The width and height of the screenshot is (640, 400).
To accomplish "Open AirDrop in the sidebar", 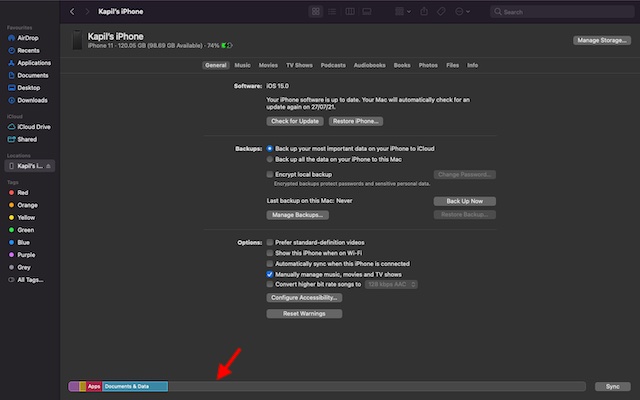I will pyautogui.click(x=27, y=36).
